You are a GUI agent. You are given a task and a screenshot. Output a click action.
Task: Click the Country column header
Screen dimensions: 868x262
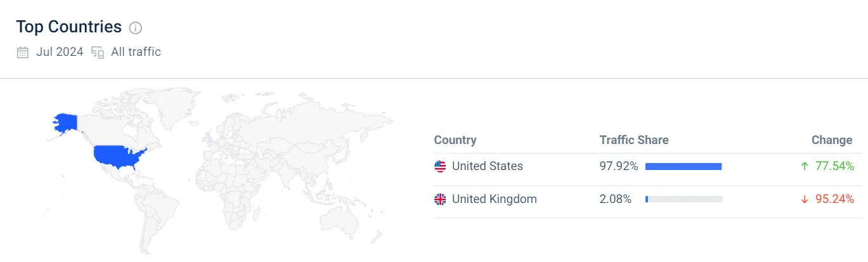pyautogui.click(x=455, y=140)
